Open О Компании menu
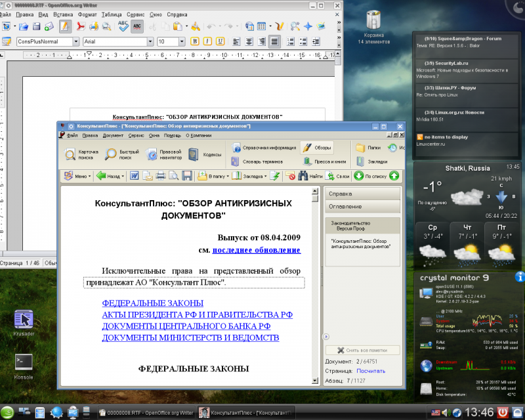Image resolution: width=525 pixels, height=420 pixels. point(199,135)
